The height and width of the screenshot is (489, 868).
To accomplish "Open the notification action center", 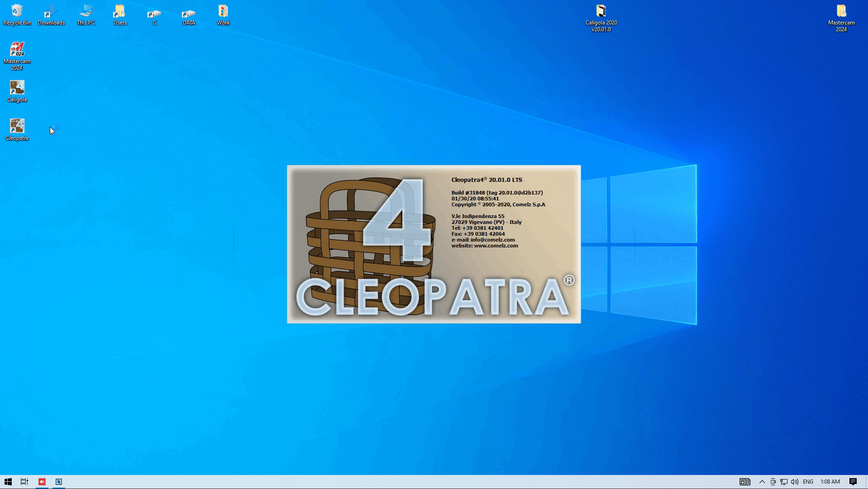I will coord(853,482).
